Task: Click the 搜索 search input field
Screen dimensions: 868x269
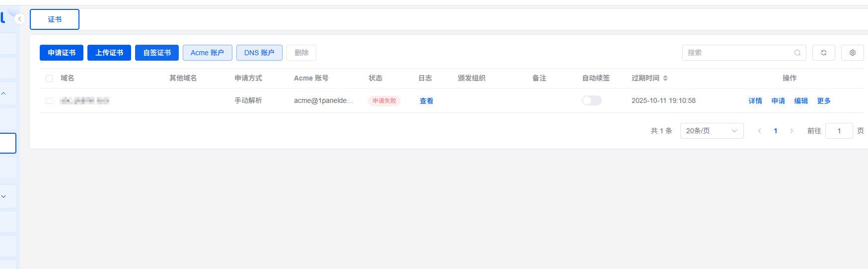Action: (737, 53)
